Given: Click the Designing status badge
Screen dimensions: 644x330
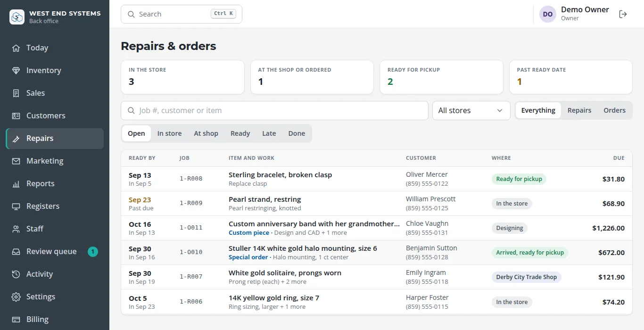Looking at the screenshot, I should click(x=510, y=228).
